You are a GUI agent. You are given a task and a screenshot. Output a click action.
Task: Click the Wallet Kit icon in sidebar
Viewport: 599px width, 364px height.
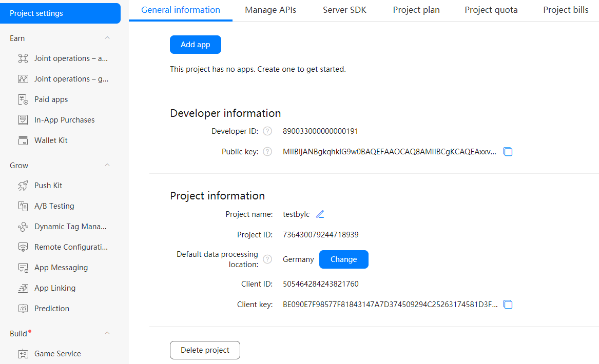(23, 140)
